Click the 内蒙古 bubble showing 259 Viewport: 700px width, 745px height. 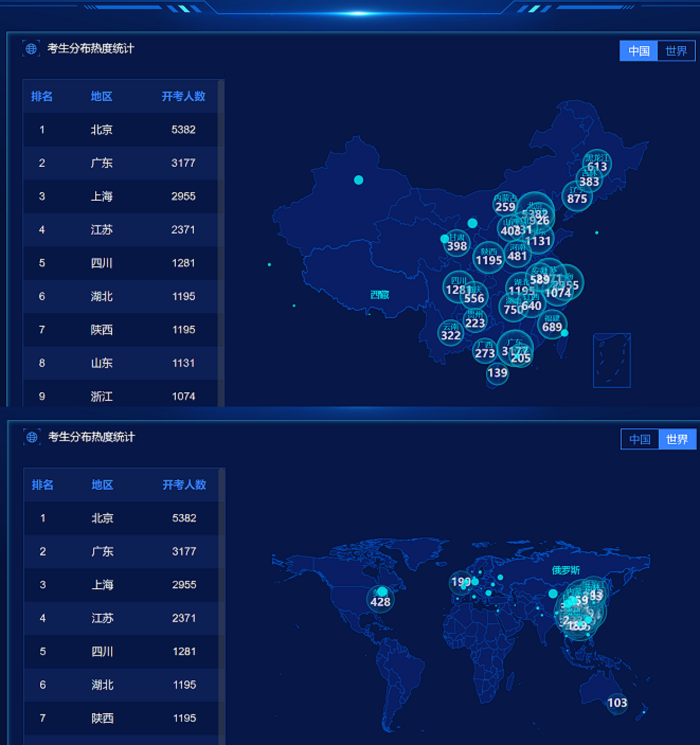[504, 204]
